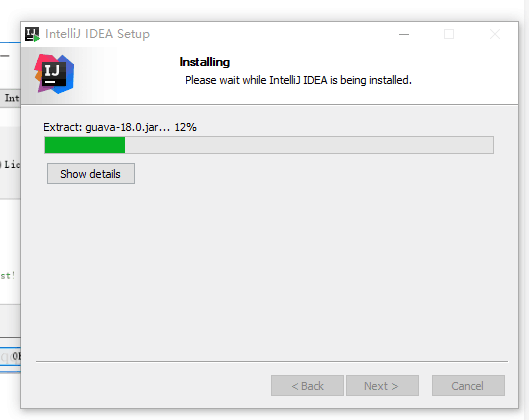Image resolution: width=529 pixels, height=420 pixels.
Task: Click the IntelliJ IDEA Setup title bar icon
Action: (32, 34)
